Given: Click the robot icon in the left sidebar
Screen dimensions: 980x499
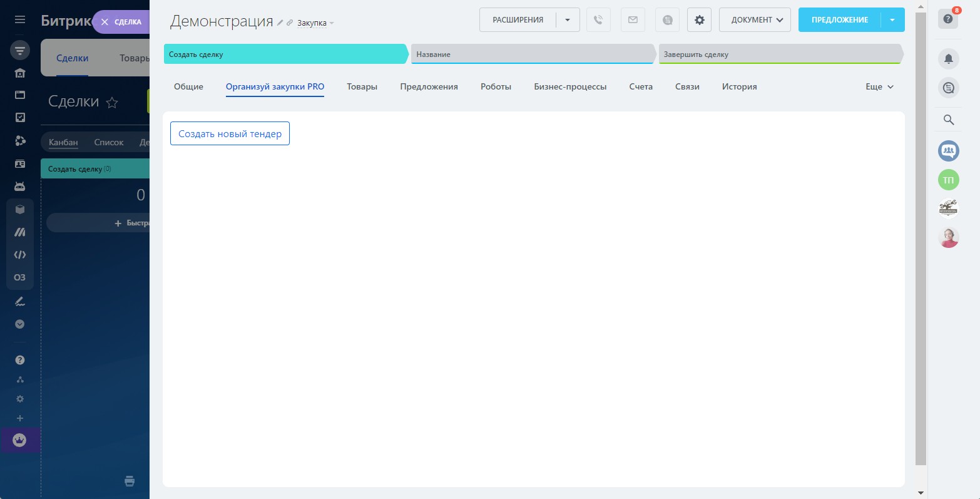Looking at the screenshot, I should point(20,187).
